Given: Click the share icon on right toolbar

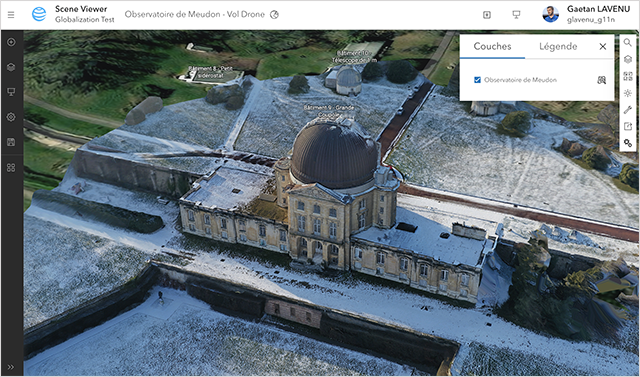Looking at the screenshot, I should pyautogui.click(x=628, y=126).
